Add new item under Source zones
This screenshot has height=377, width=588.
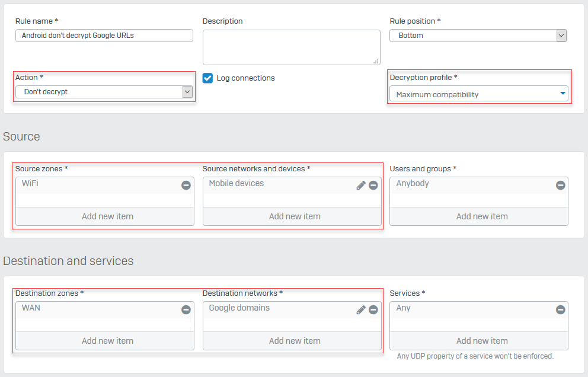pos(104,216)
